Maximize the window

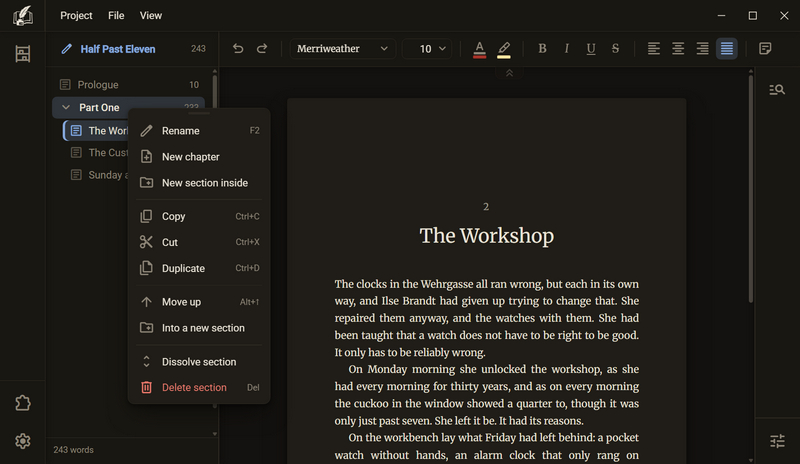pos(753,16)
